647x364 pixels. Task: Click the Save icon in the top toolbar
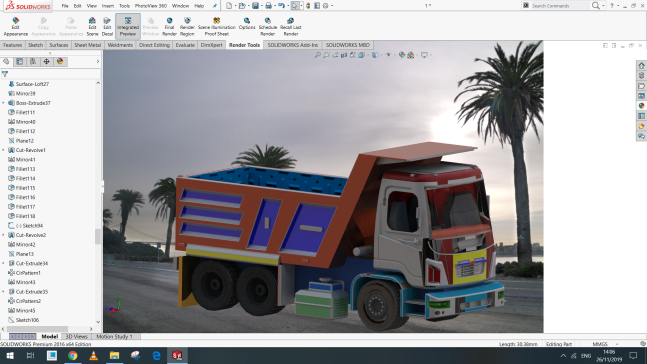pyautogui.click(x=255, y=6)
